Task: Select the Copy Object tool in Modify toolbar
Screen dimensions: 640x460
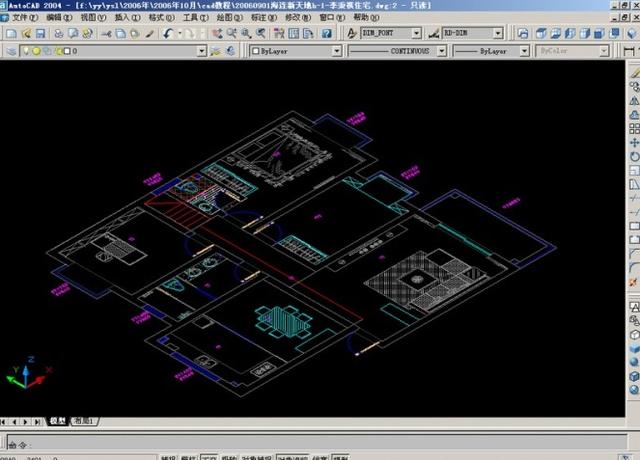Action: point(634,87)
